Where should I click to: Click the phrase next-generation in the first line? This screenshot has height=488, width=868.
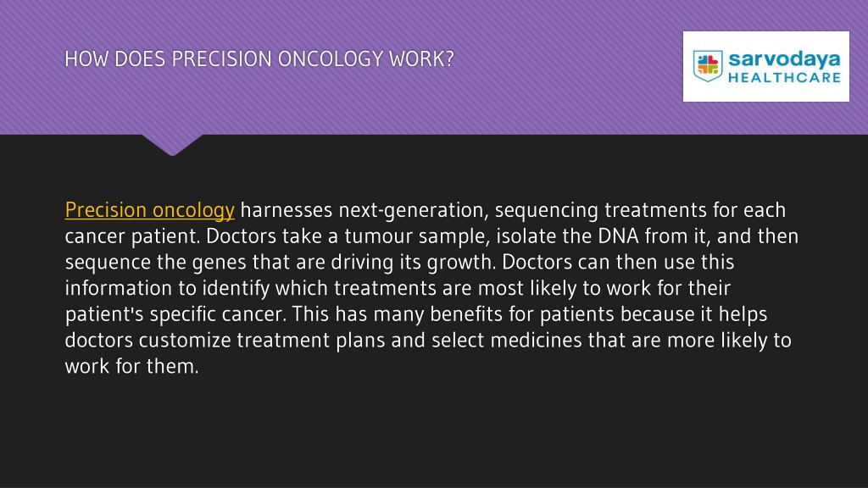411,210
